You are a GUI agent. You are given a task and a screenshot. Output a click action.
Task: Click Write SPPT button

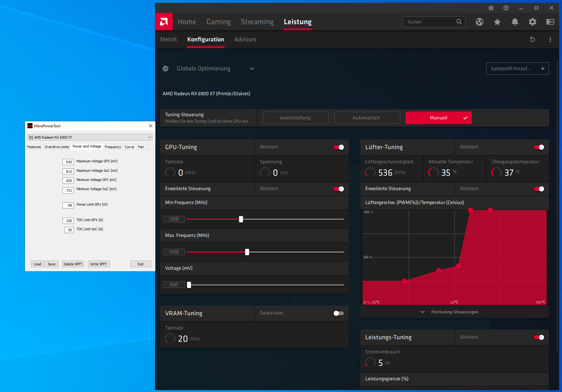99,264
